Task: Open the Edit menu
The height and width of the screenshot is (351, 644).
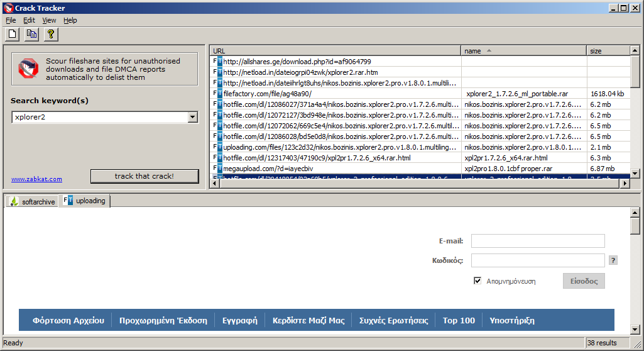Action: 29,20
